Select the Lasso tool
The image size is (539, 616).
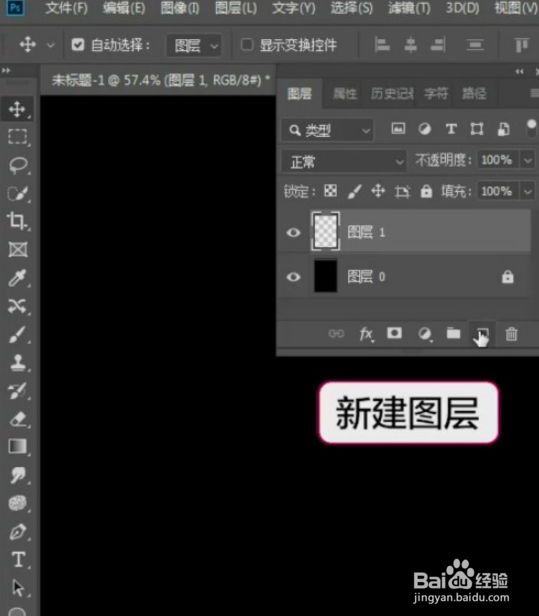[x=18, y=165]
